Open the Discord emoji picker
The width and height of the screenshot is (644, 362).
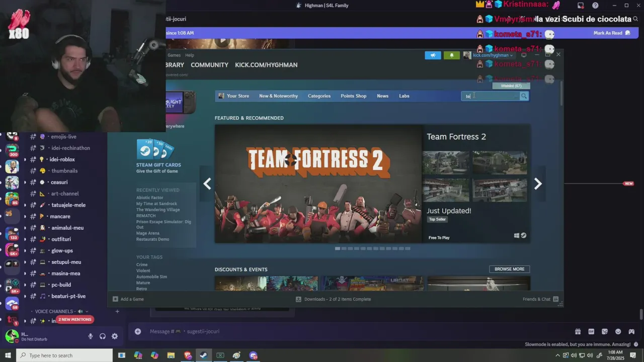(618, 331)
